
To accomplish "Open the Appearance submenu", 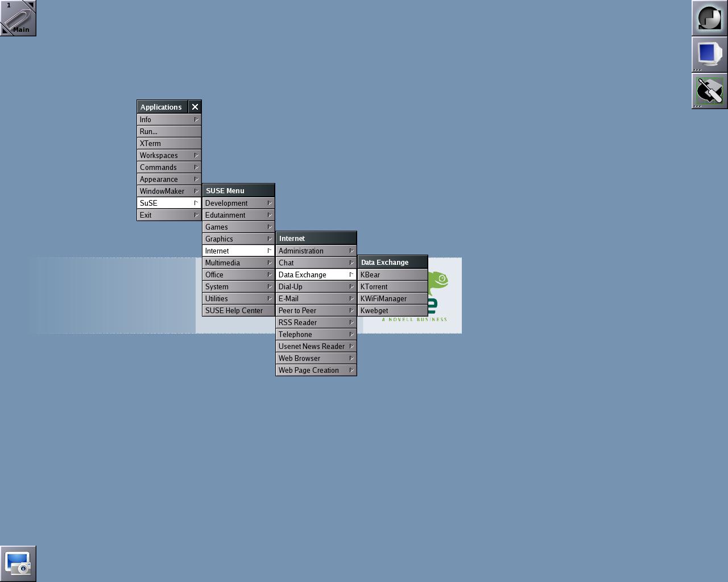I will [x=169, y=179].
